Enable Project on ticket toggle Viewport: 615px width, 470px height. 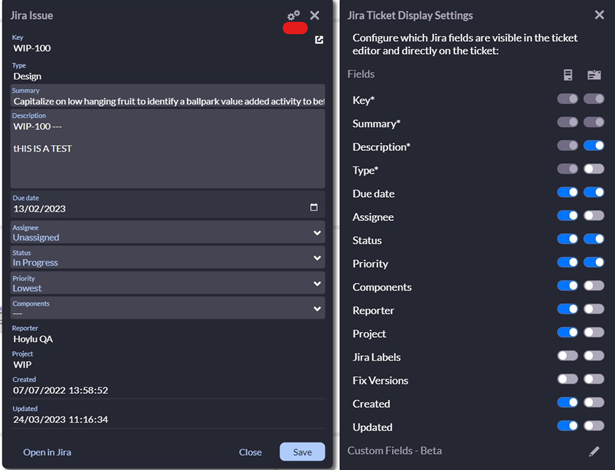[594, 333]
